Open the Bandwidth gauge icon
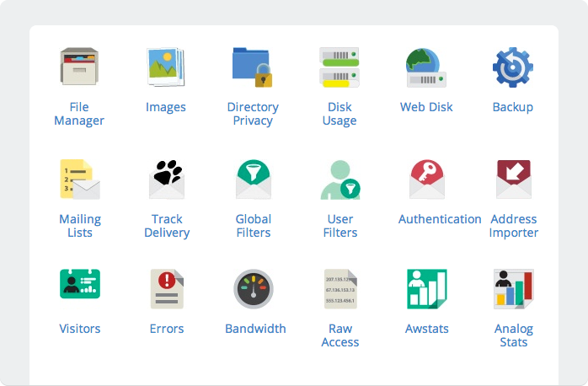This screenshot has width=588, height=386. 254,289
